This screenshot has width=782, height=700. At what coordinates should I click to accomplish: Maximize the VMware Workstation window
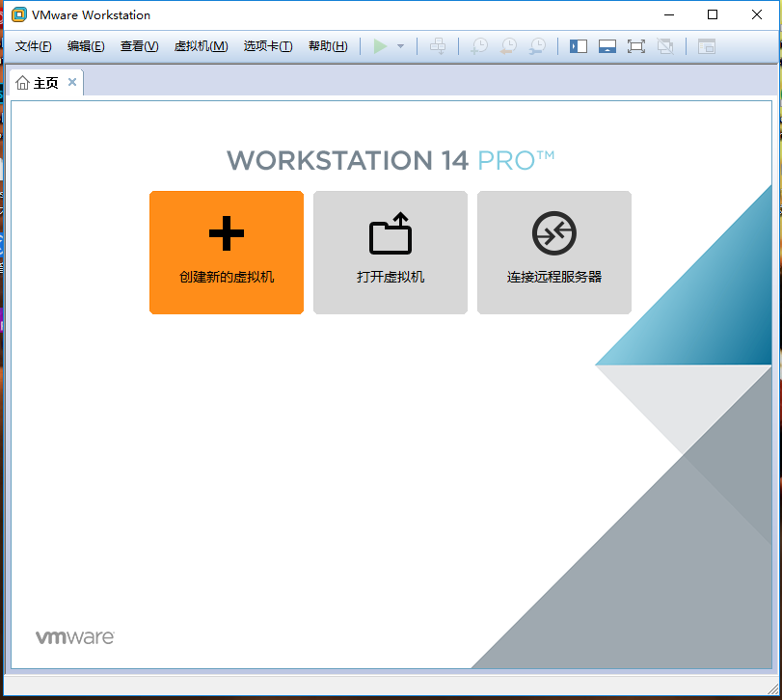click(713, 15)
